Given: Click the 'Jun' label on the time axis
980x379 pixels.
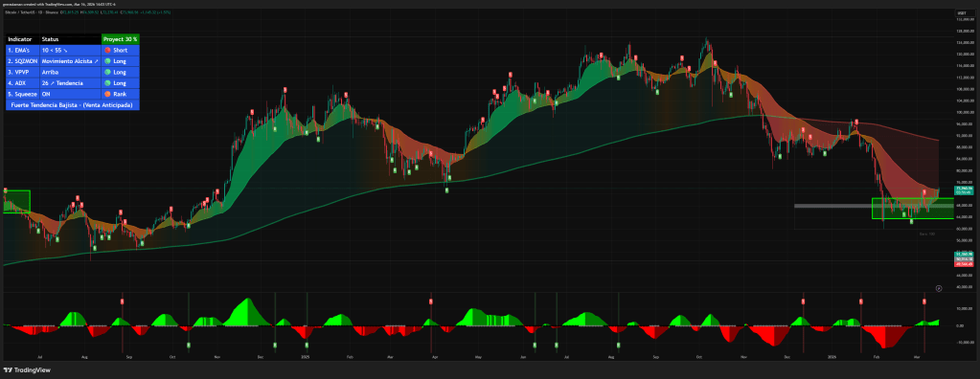Looking at the screenshot, I should 522,357.
